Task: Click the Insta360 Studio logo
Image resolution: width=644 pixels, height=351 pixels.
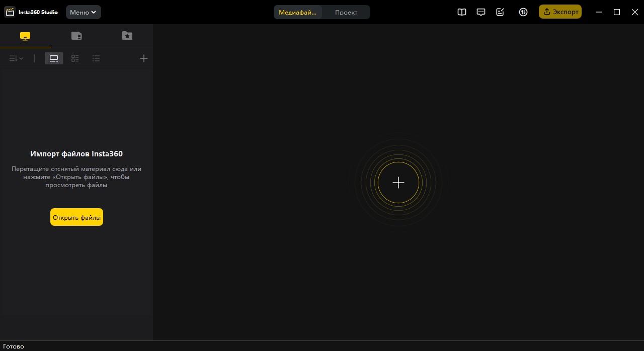Action: (x=10, y=12)
